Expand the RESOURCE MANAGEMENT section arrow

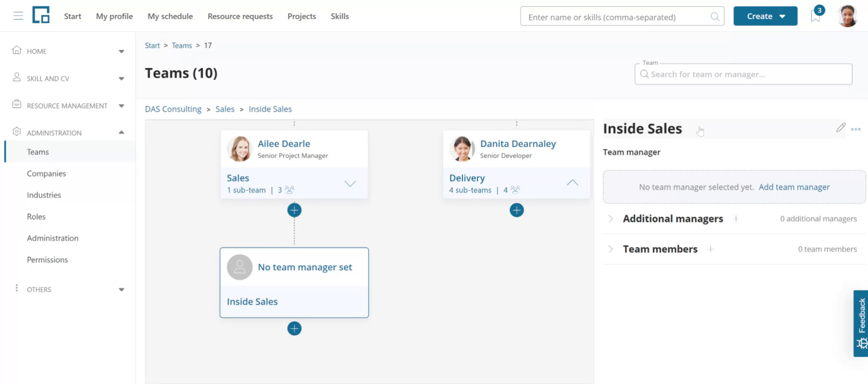tap(121, 106)
